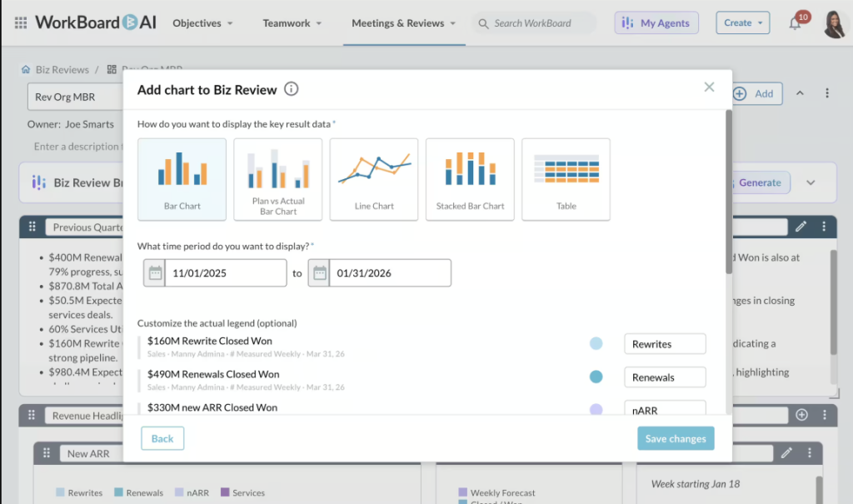The width and height of the screenshot is (853, 504).
Task: Click the dialog vertical scrollbar
Action: pos(729,192)
